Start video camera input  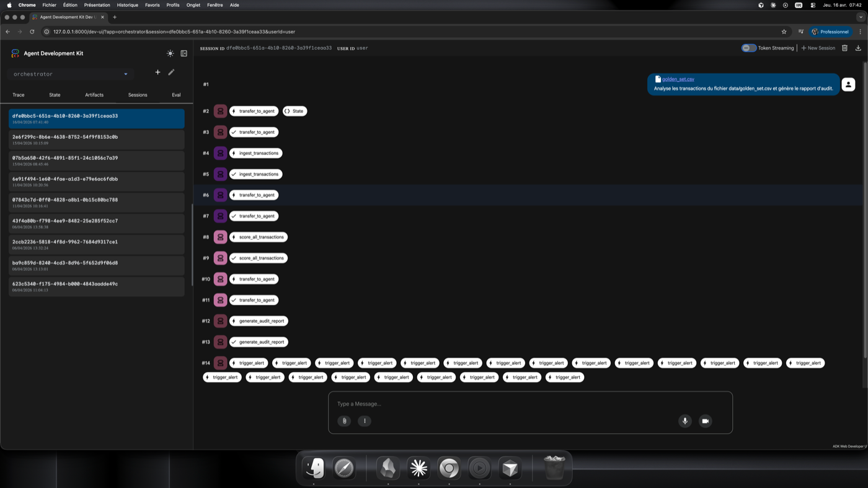705,421
